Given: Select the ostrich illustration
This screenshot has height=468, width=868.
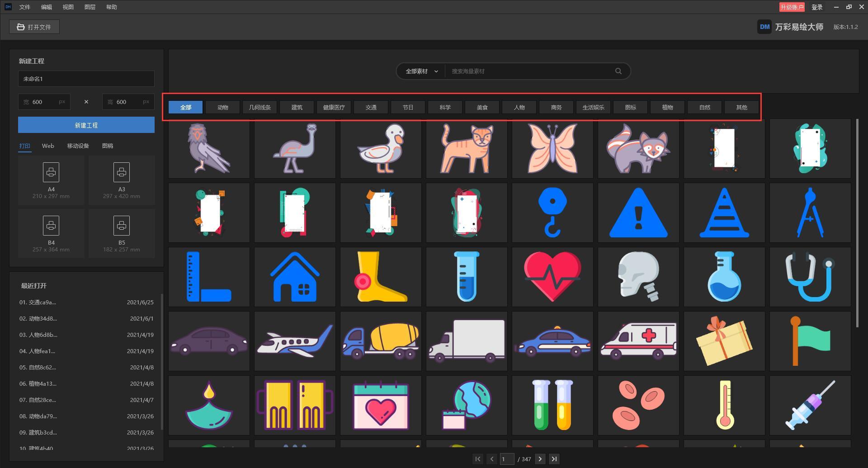Looking at the screenshot, I should pos(295,148).
